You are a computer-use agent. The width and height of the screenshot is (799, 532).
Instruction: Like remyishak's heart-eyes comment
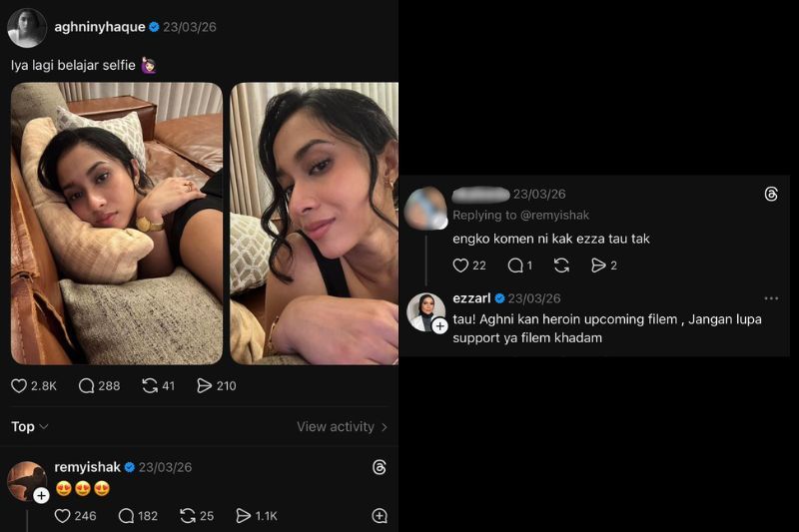[x=62, y=516]
